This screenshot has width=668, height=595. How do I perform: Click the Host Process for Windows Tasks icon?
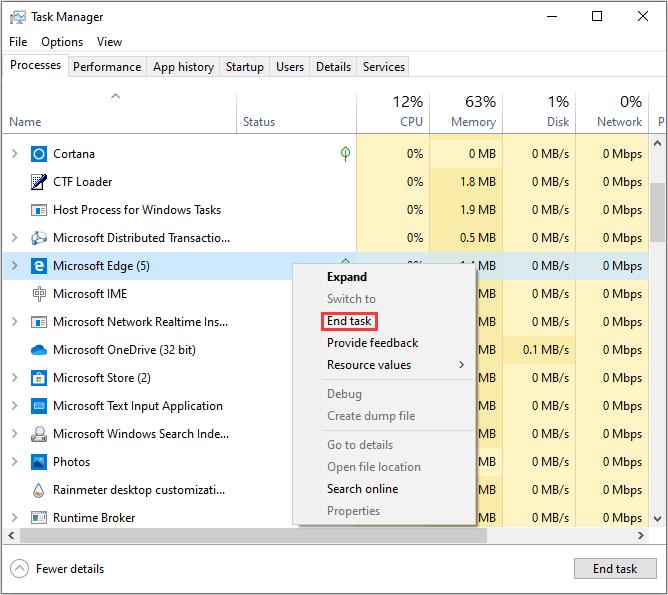point(39,210)
